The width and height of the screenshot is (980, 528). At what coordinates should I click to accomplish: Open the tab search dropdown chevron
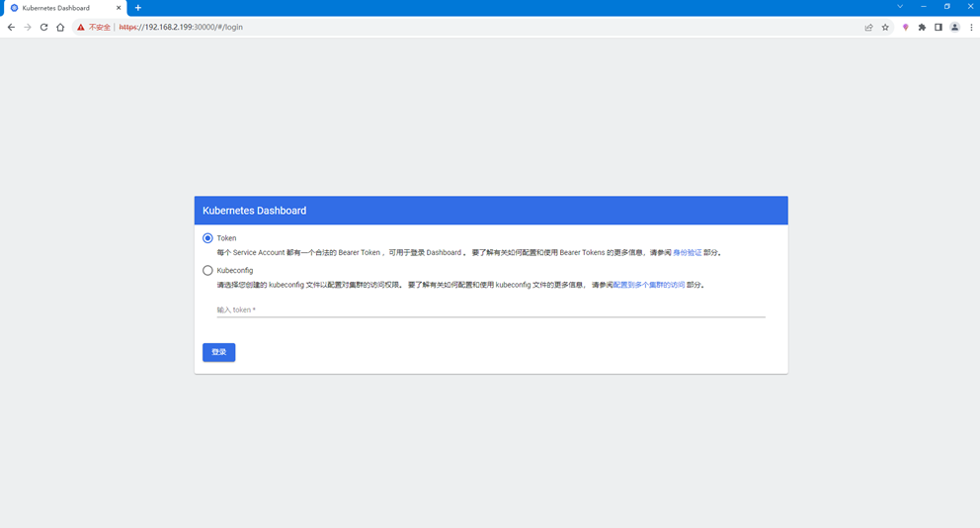coord(900,6)
